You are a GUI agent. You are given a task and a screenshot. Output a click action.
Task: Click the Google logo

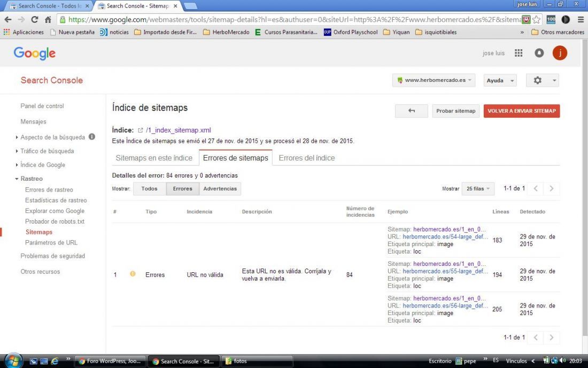tap(35, 53)
